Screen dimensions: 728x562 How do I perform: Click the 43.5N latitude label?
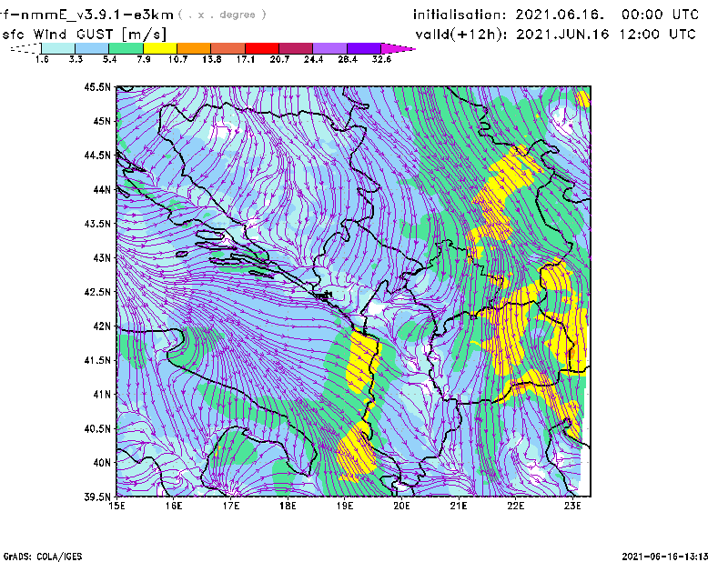(97, 224)
